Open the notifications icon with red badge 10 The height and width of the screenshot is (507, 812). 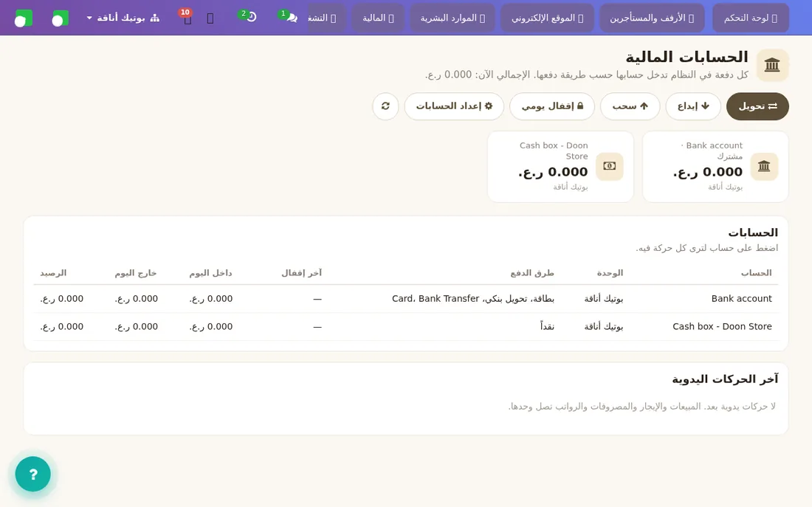point(188,19)
